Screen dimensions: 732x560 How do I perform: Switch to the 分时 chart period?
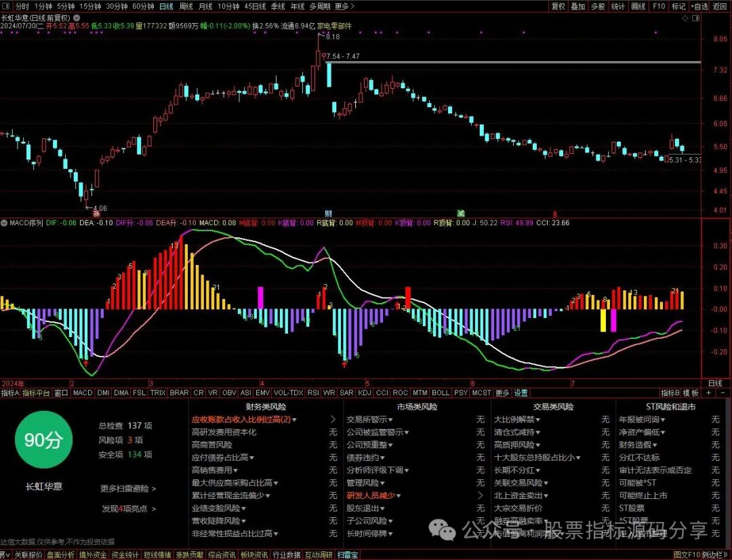(22, 6)
